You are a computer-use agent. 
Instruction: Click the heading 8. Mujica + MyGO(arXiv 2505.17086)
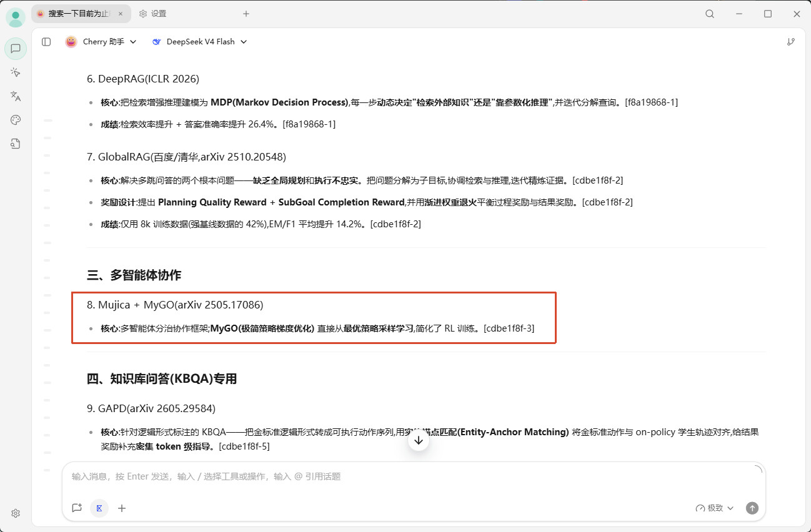point(175,305)
